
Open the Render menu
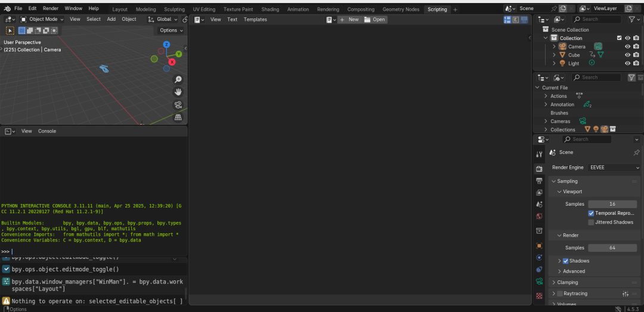51,8
